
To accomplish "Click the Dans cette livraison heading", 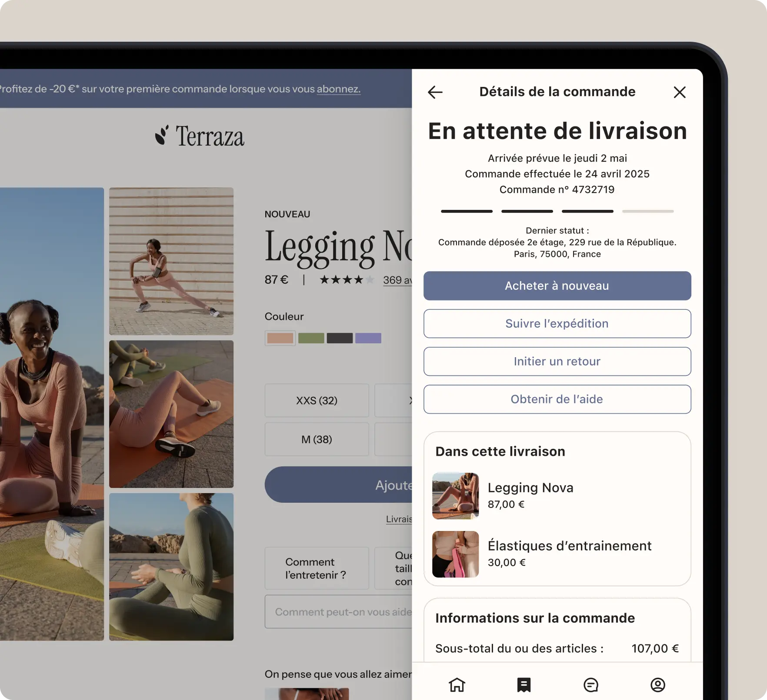I will 500,451.
